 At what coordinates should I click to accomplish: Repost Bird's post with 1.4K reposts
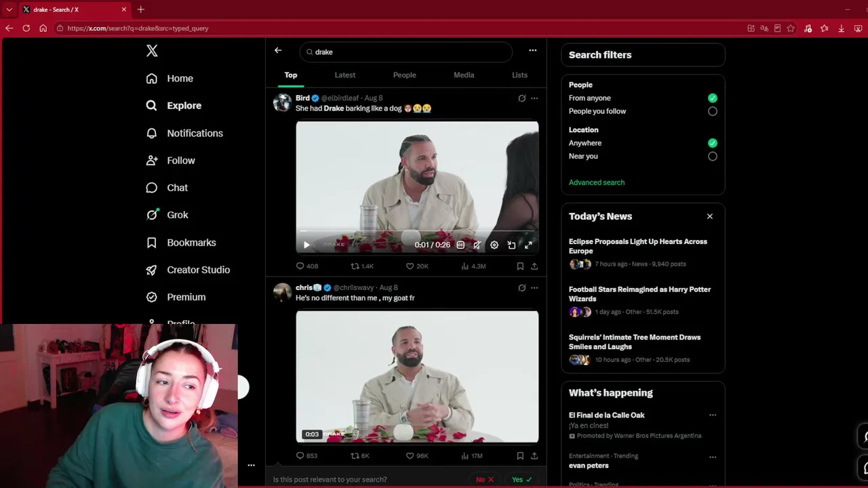point(362,266)
